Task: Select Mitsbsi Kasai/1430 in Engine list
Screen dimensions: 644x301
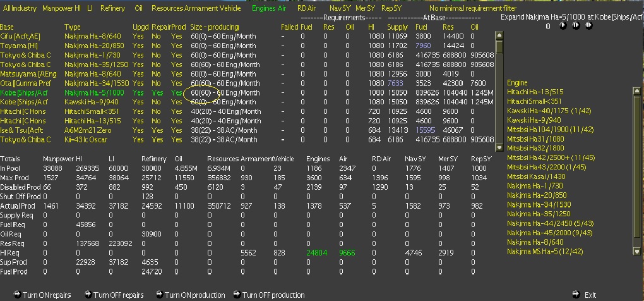Action: (536, 176)
